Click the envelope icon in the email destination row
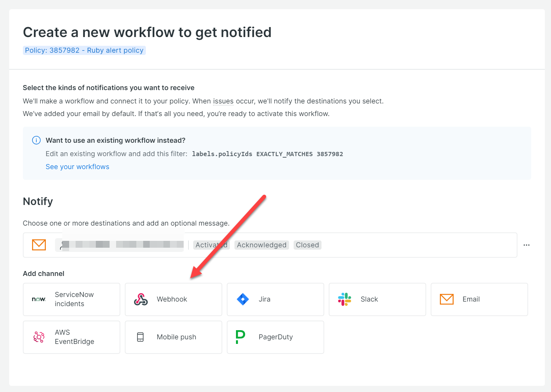 [39, 245]
